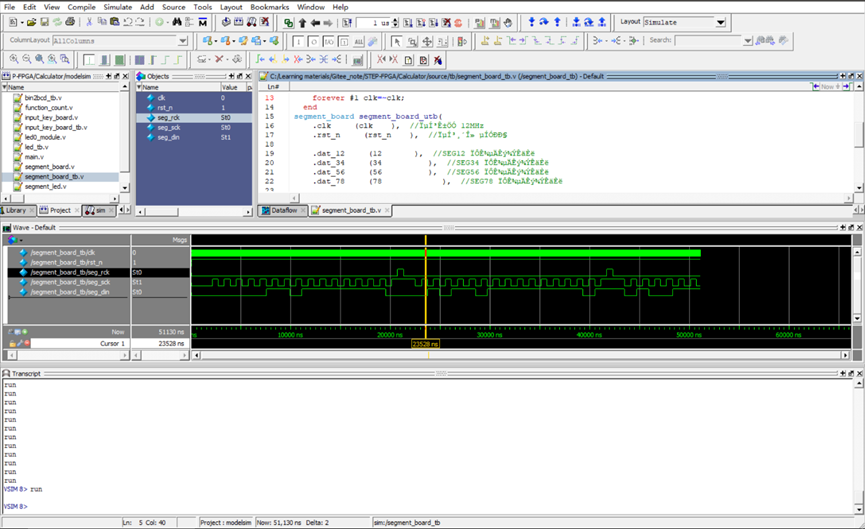
Task: Click the lock icon beside Cursor 1
Action: point(12,343)
